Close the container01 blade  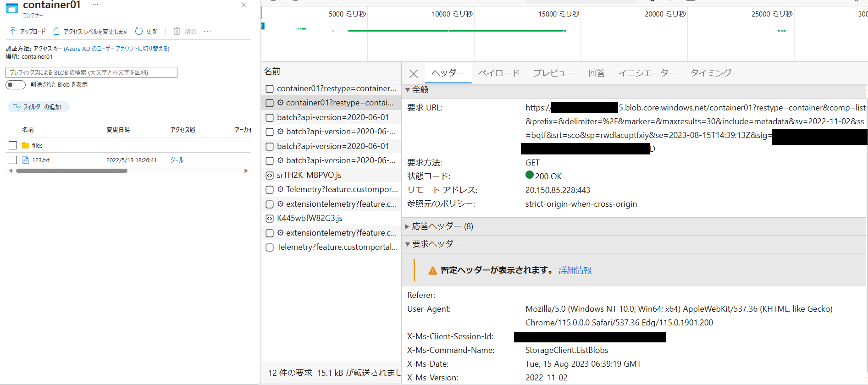(244, 5)
